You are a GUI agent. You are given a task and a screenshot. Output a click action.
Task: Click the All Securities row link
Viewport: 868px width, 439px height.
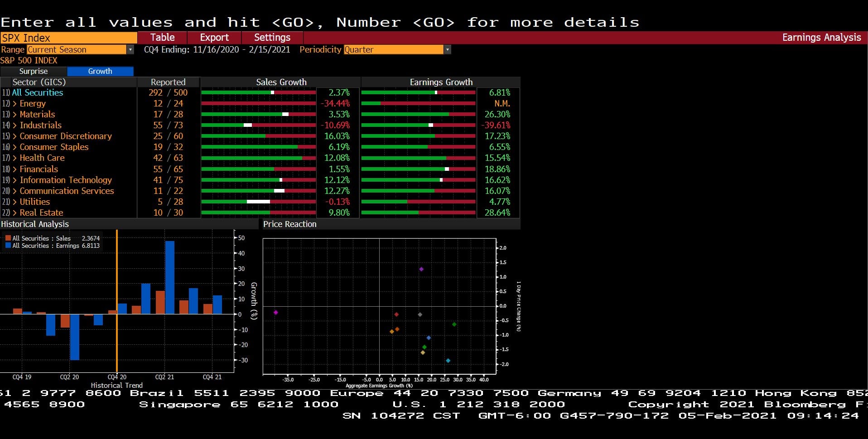[38, 92]
